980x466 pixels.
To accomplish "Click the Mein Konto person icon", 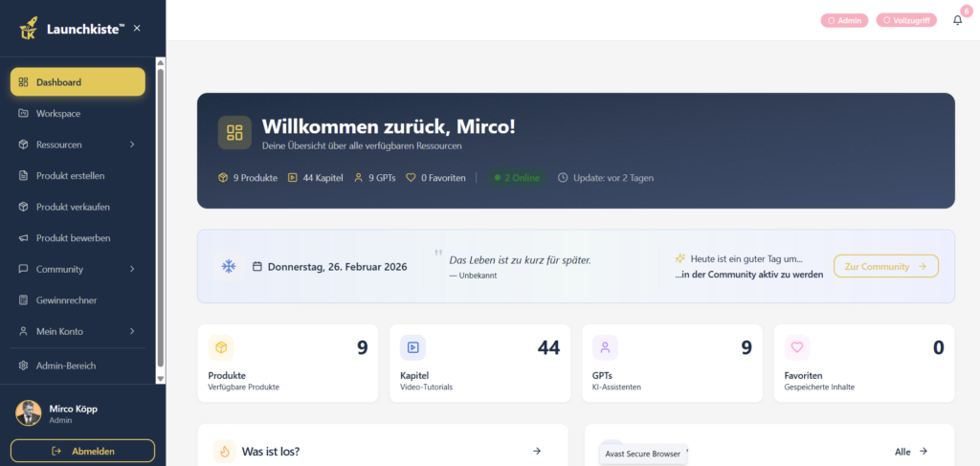I will 23,331.
